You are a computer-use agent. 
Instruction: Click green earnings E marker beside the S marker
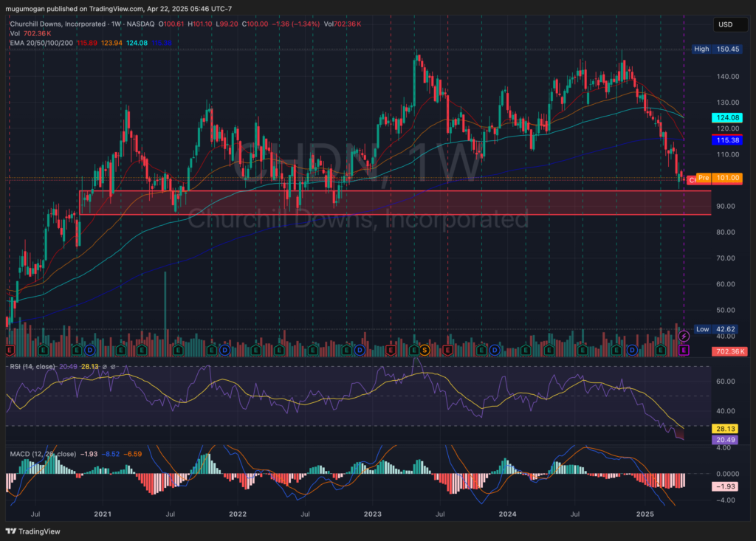pos(413,350)
